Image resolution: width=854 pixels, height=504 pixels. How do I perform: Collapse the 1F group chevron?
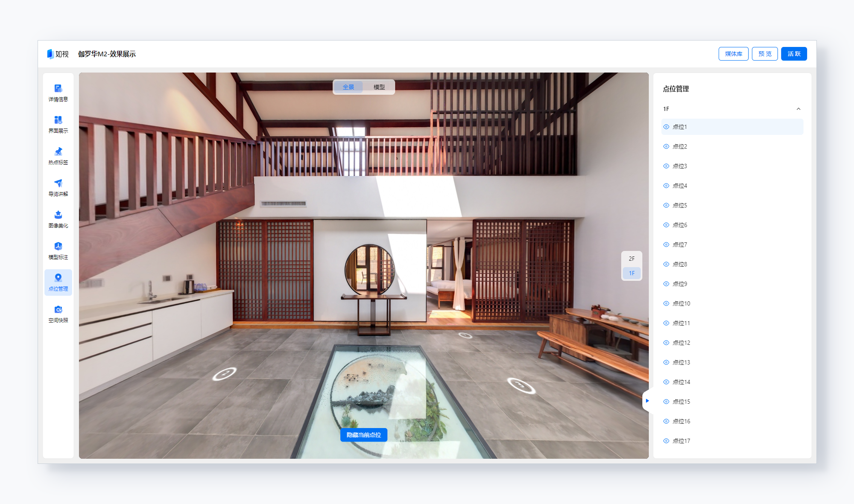(798, 109)
